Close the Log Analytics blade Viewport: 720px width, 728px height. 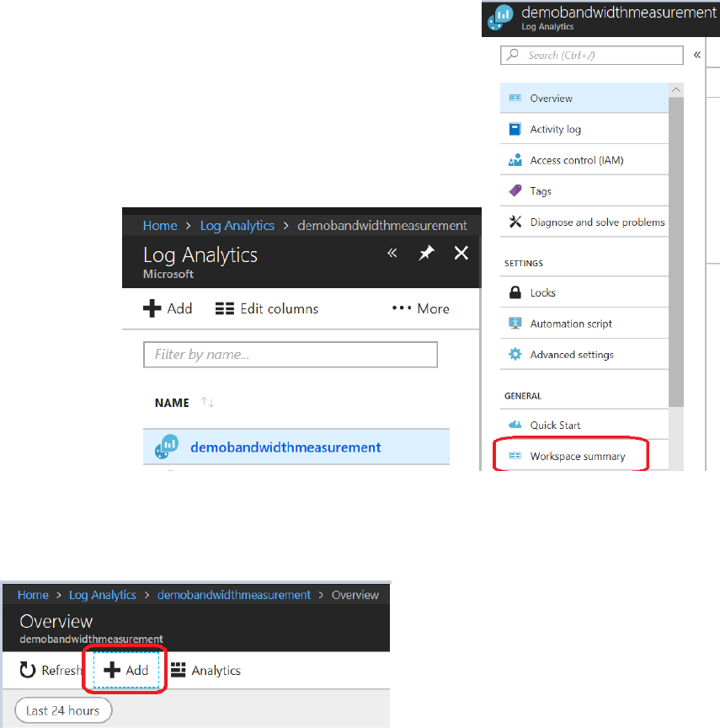pyautogui.click(x=461, y=253)
